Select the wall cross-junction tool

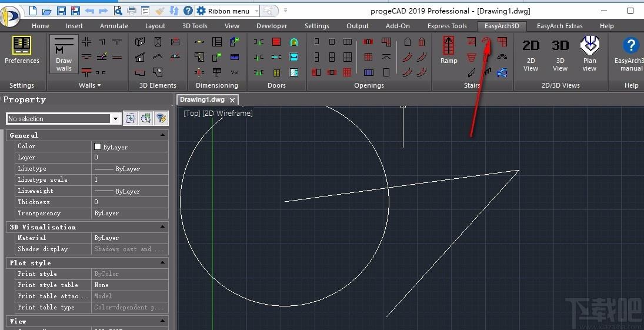(x=86, y=42)
